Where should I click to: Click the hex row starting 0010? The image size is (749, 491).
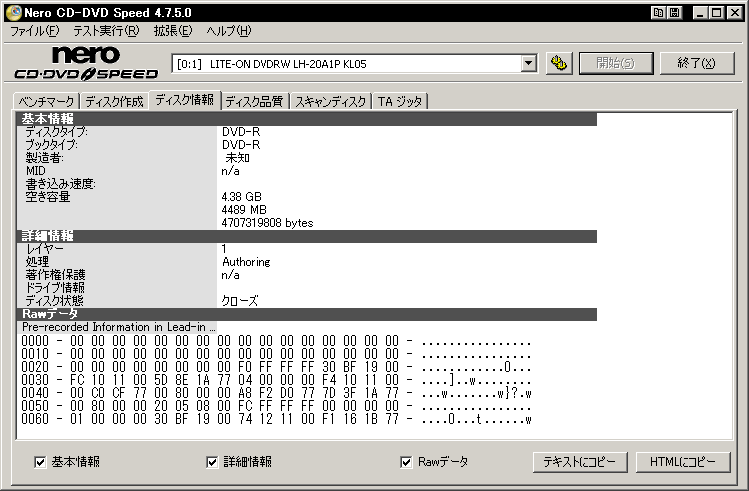coord(276,354)
